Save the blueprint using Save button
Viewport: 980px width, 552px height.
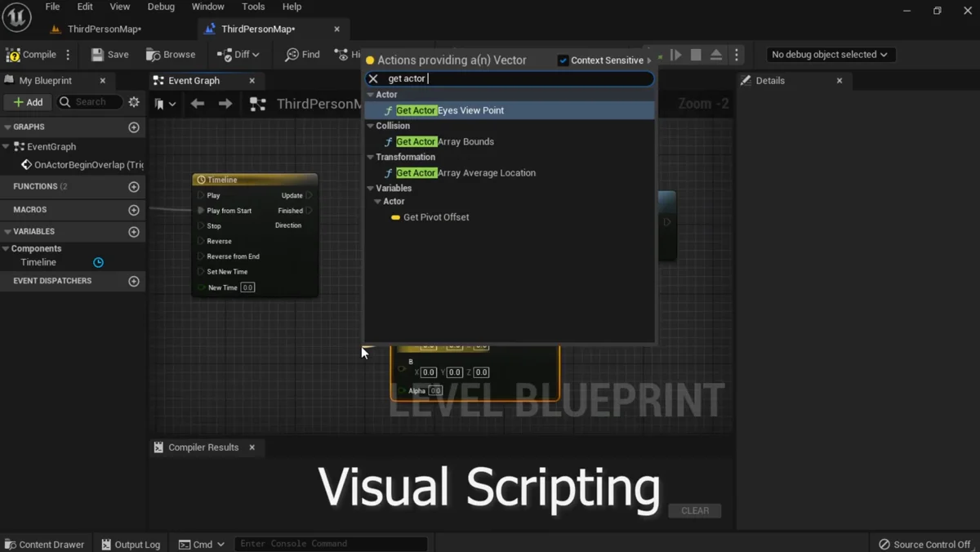click(109, 55)
